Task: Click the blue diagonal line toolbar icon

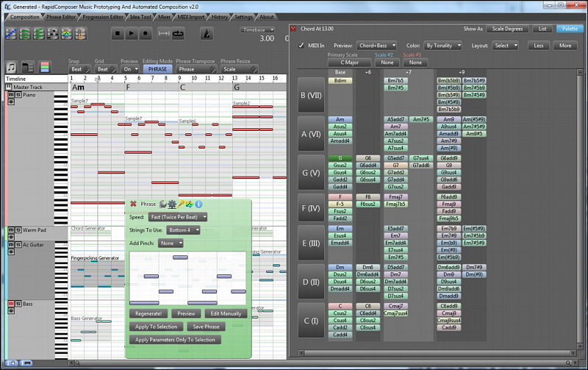Action: click(x=11, y=34)
